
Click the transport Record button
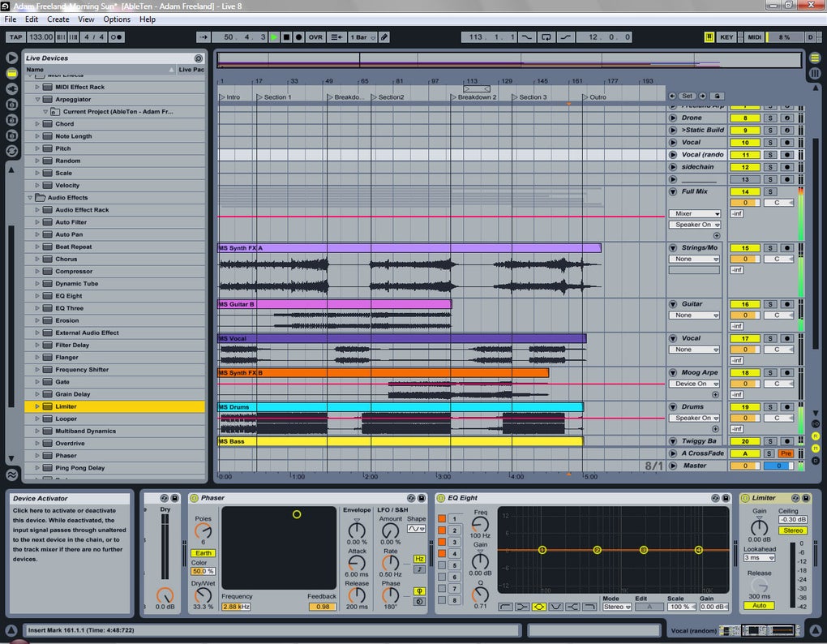298,37
